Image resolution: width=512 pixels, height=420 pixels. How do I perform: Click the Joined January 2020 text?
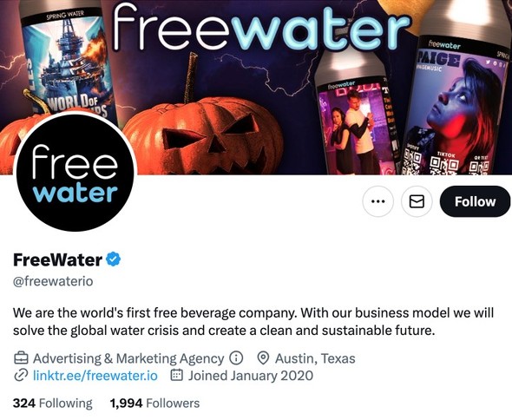pos(251,376)
